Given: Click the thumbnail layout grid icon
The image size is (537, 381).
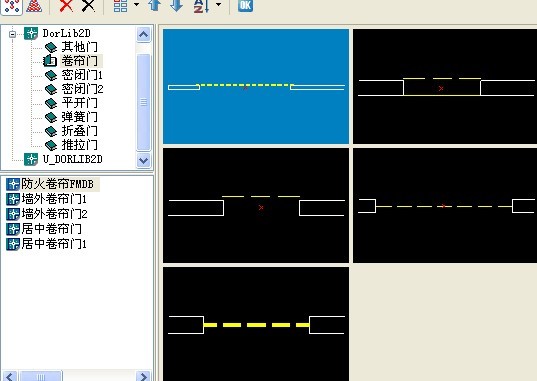Looking at the screenshot, I should (x=121, y=5).
